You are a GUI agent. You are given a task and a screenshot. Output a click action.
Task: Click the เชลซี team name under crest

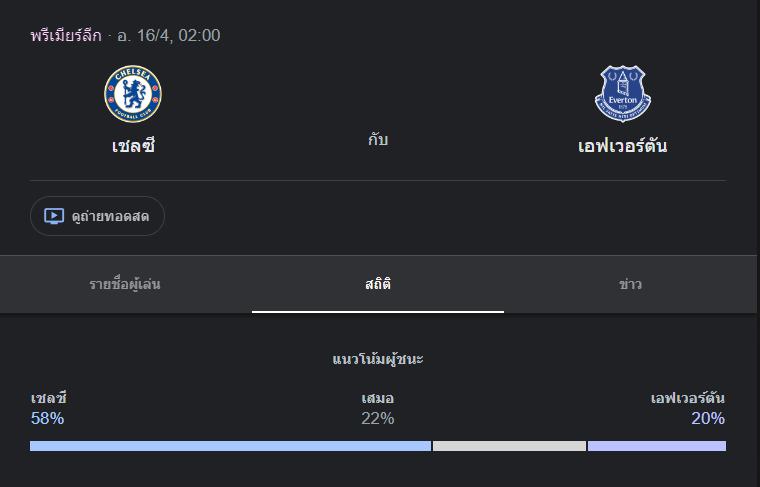pyautogui.click(x=133, y=146)
